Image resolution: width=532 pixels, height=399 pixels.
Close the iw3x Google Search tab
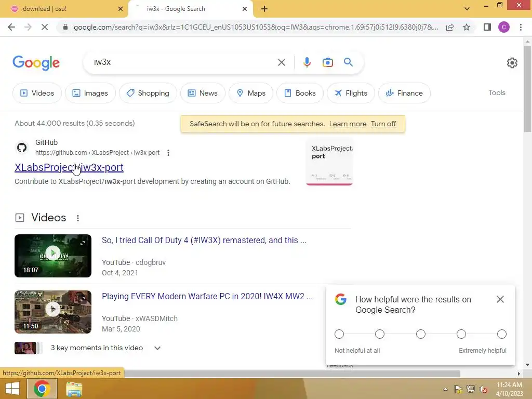pyautogui.click(x=245, y=9)
